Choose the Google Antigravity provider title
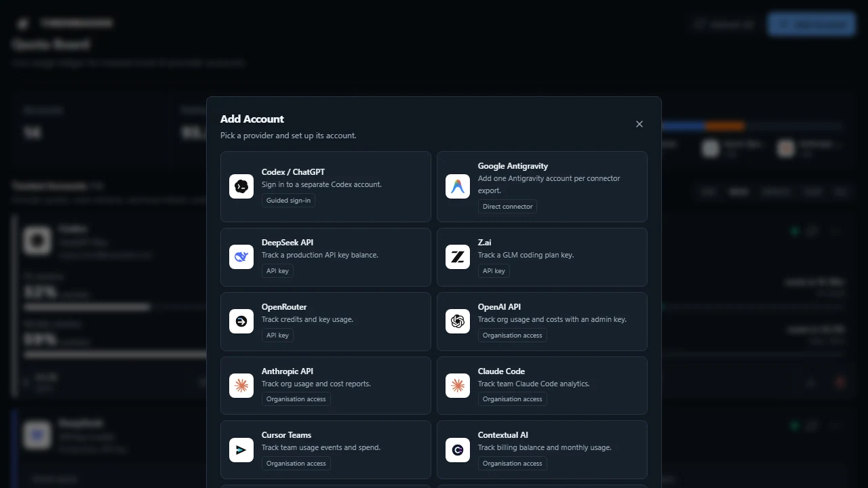The image size is (868, 488). (x=513, y=166)
